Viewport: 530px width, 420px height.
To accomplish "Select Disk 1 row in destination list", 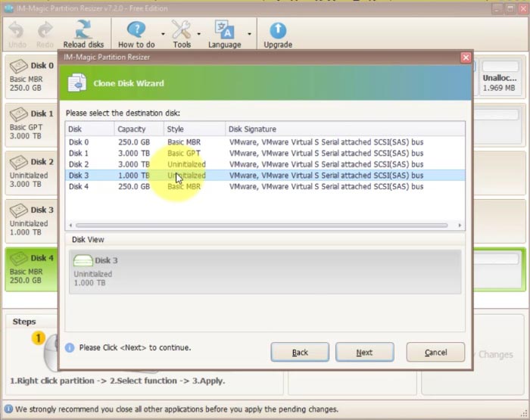I will click(x=265, y=153).
